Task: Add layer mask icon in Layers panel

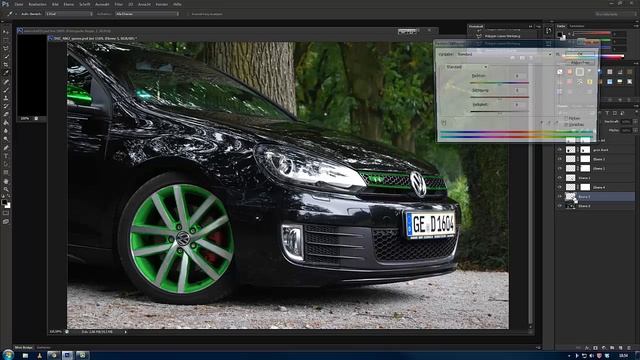Action: click(595, 347)
